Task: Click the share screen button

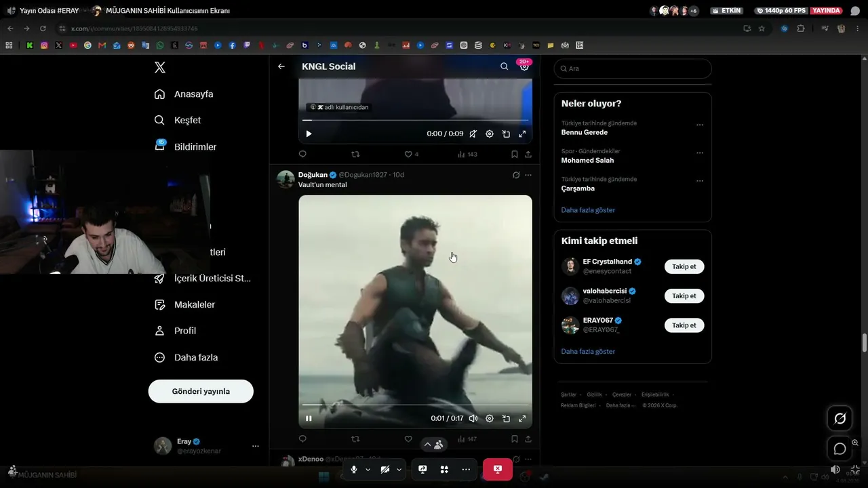Action: (x=422, y=469)
